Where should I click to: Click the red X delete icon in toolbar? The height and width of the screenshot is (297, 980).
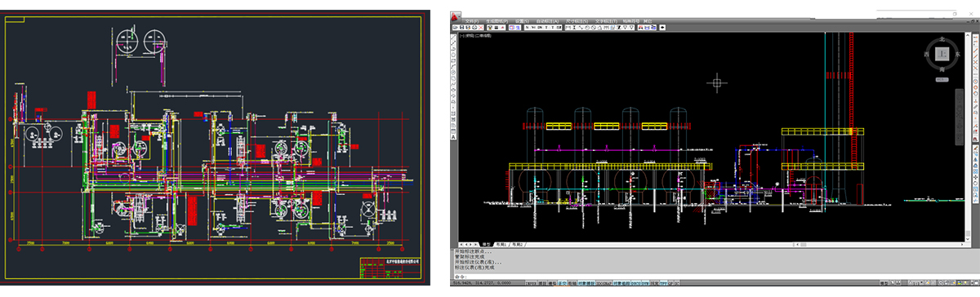click(x=481, y=28)
